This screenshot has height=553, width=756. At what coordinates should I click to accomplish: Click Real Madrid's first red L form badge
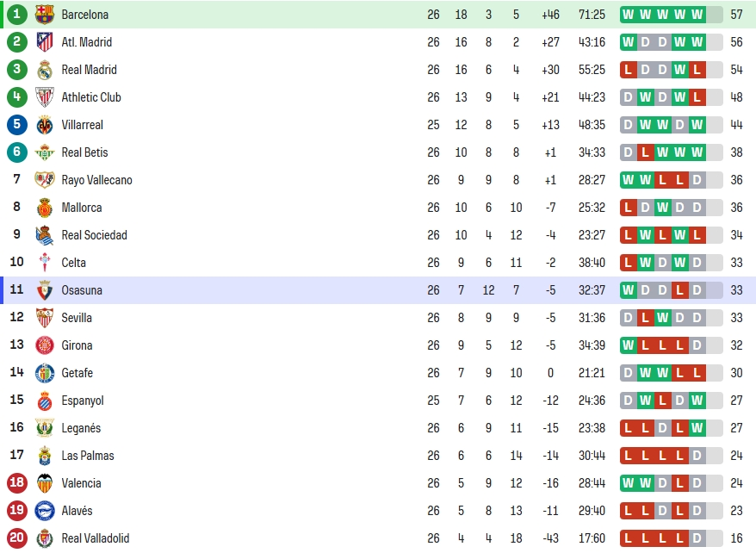628,70
